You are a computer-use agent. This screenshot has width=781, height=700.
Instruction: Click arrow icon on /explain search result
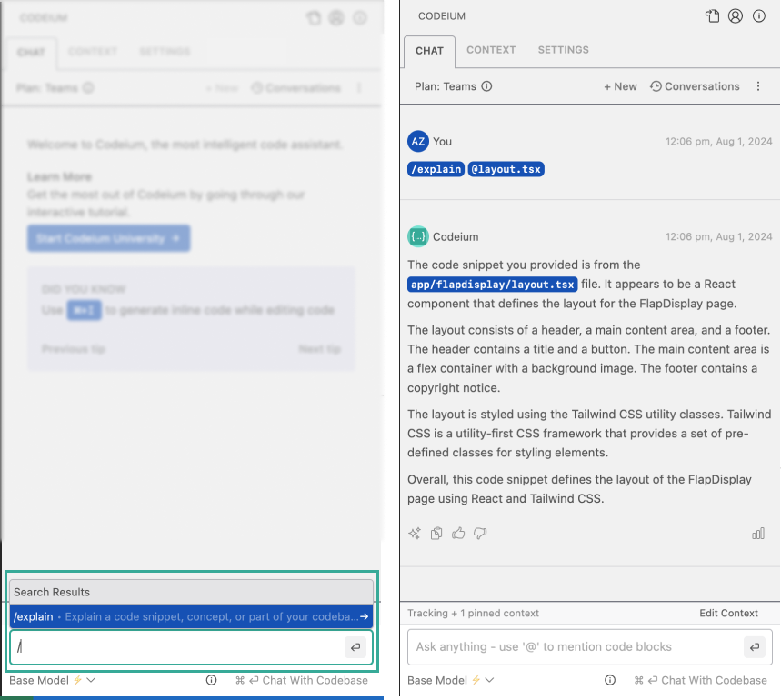tap(364, 616)
